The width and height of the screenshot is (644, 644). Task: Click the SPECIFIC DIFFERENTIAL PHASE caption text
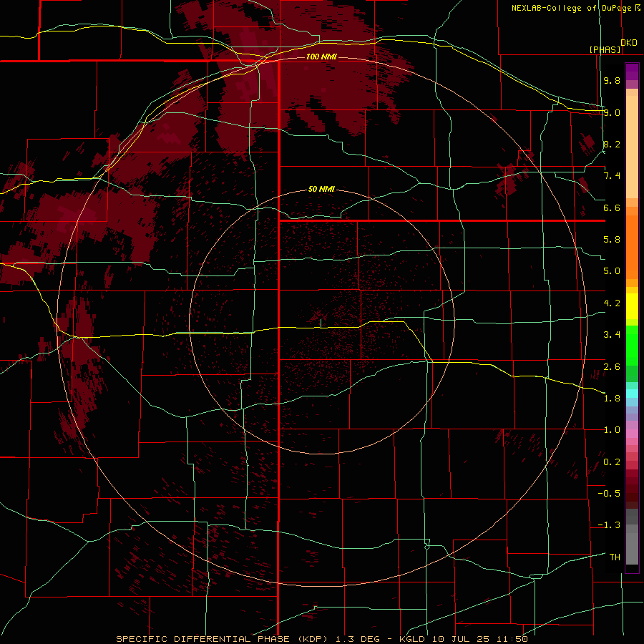pyautogui.click(x=203, y=639)
